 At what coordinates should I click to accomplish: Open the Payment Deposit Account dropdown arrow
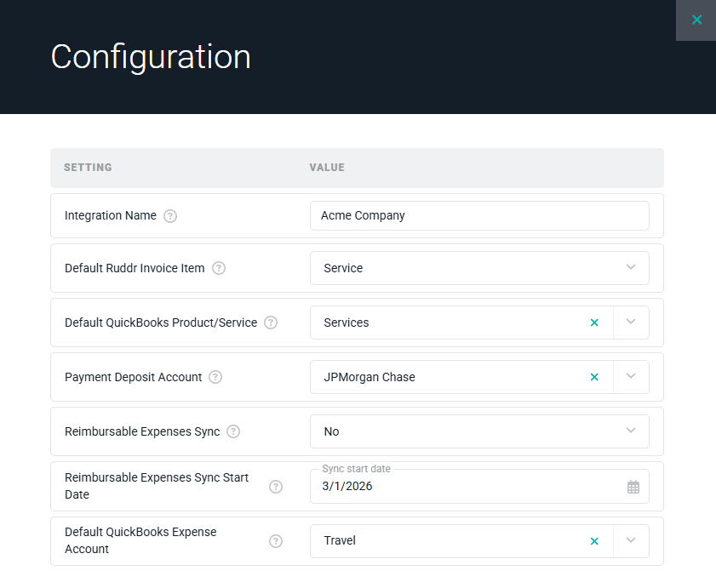631,377
